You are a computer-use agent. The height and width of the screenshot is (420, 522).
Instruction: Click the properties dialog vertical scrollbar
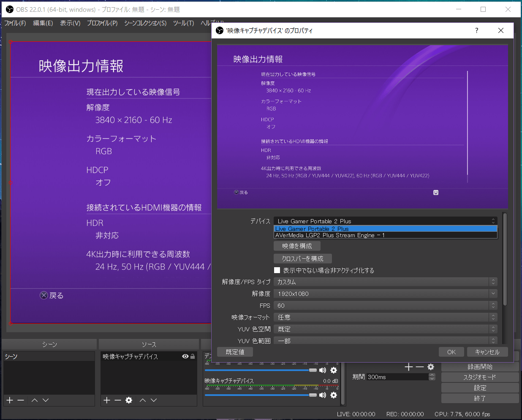505,260
